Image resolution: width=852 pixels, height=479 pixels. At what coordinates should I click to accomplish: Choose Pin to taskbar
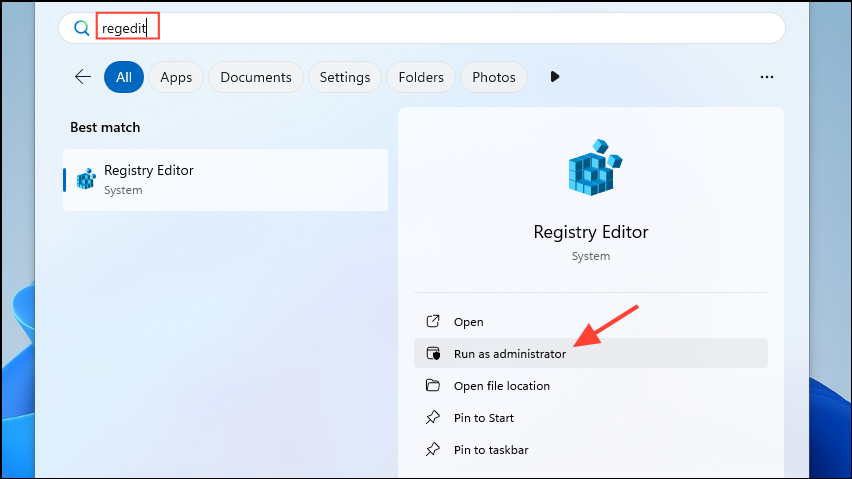click(591, 450)
